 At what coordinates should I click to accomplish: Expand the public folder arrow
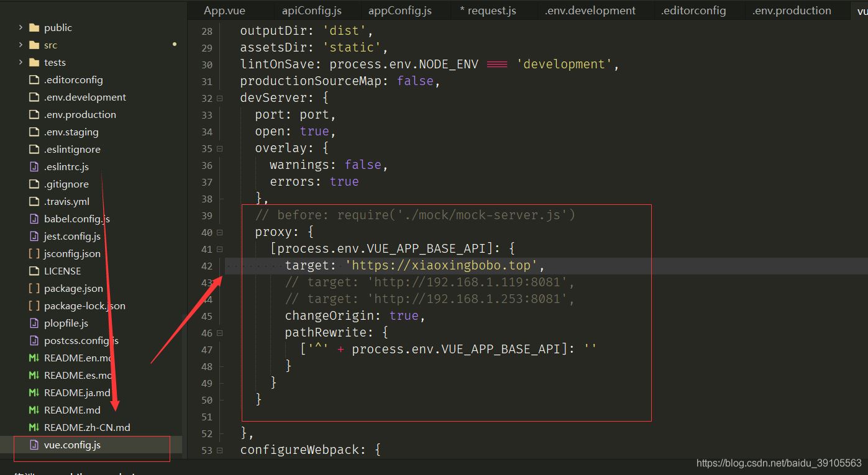point(21,28)
